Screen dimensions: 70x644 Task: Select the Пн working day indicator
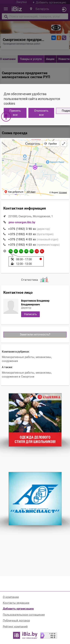pyautogui.click(x=11, y=251)
